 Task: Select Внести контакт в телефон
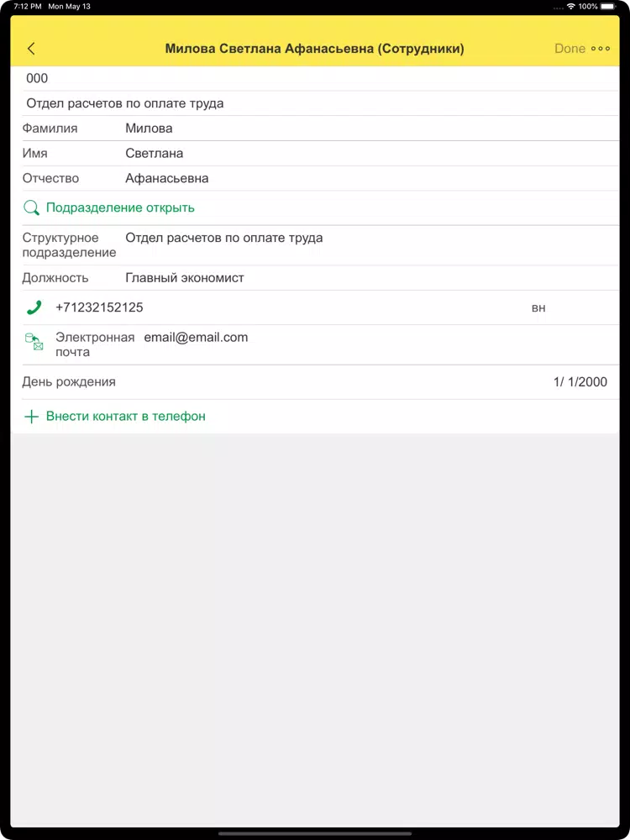coord(126,417)
